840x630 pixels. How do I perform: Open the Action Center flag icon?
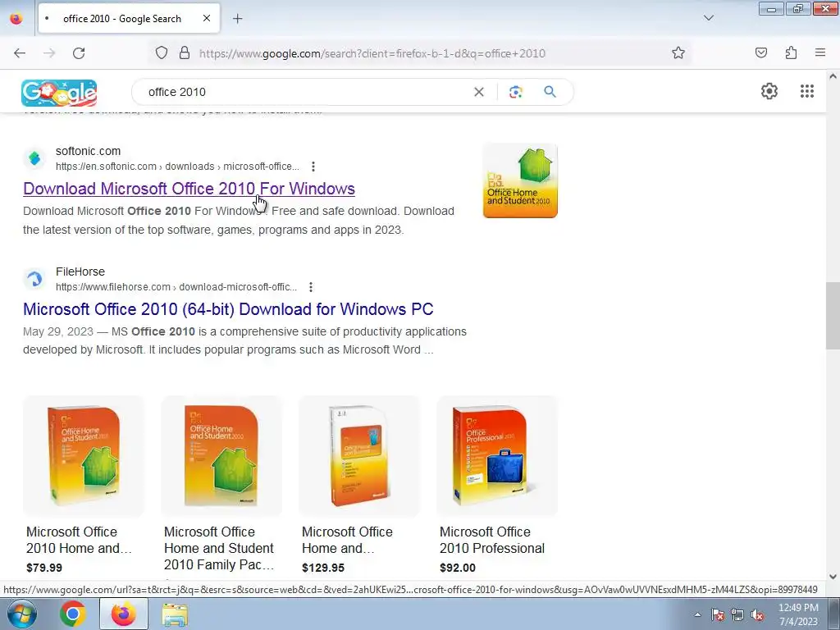(717, 614)
